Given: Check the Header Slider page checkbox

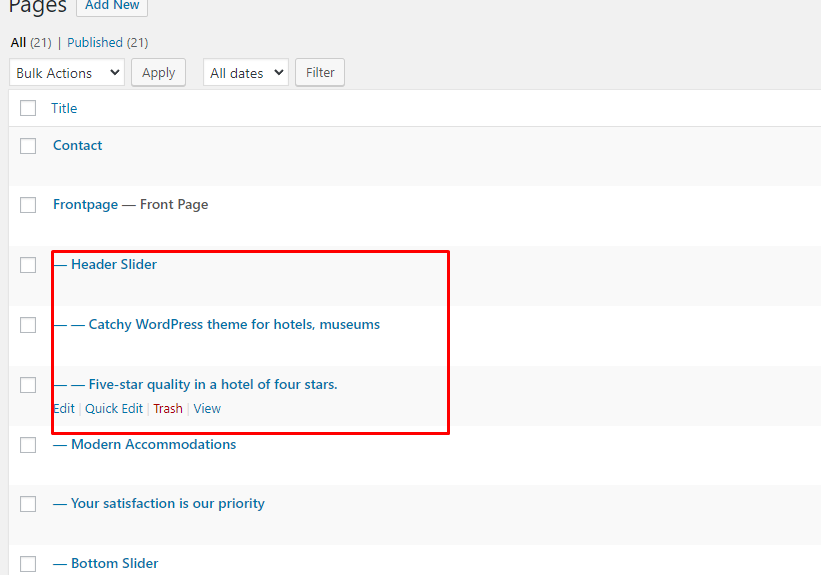Looking at the screenshot, I should tap(28, 265).
